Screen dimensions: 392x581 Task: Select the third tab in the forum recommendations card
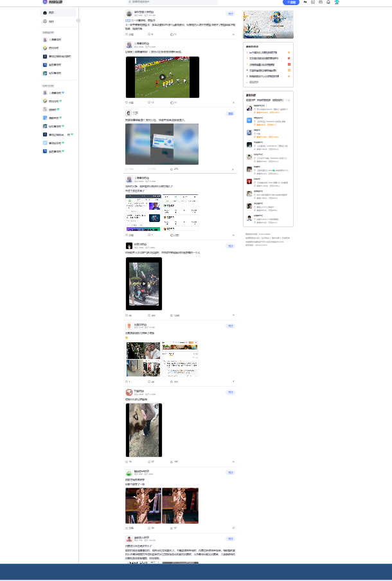tap(278, 100)
